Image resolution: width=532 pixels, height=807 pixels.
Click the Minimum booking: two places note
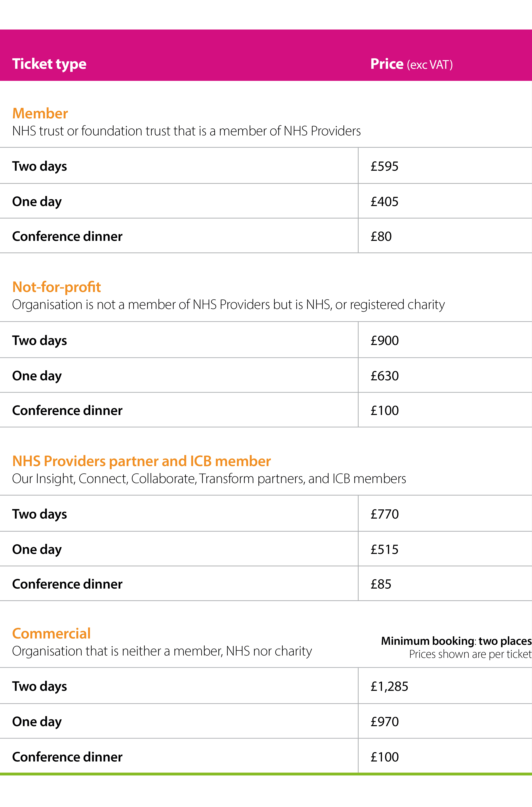[x=456, y=641]
